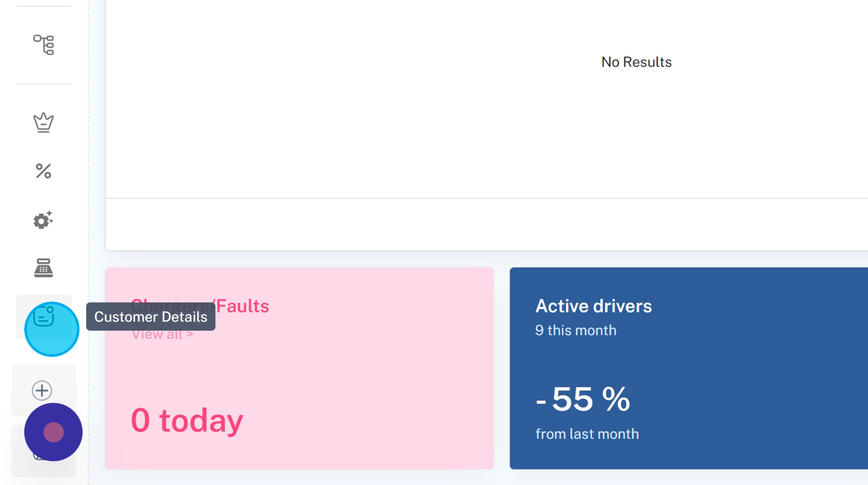Click the plus circle add icon

(x=43, y=390)
